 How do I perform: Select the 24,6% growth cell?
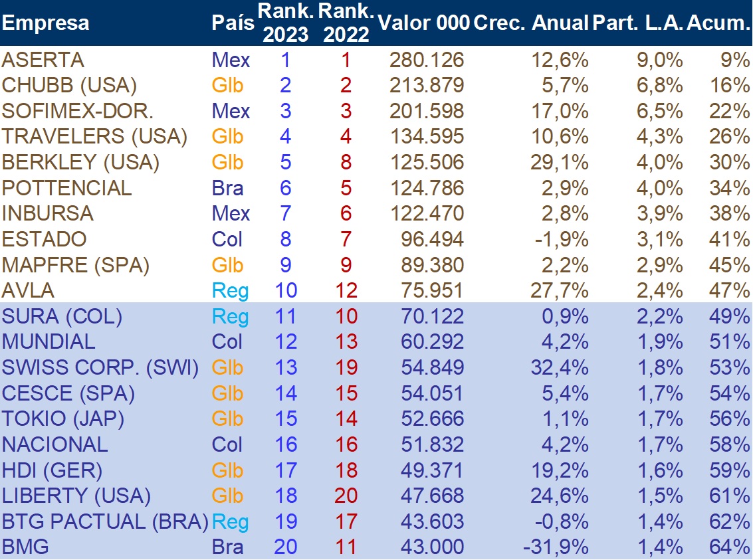click(x=560, y=496)
